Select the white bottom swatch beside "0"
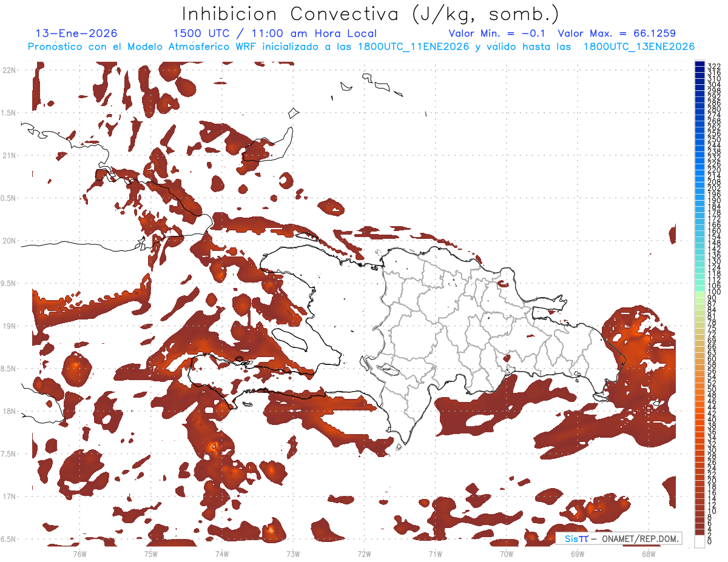 coord(700,540)
